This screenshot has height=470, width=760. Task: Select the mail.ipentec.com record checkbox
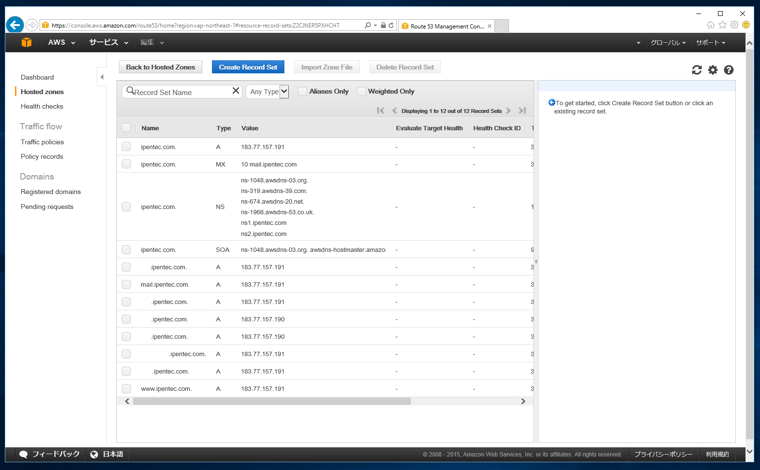[x=126, y=284]
